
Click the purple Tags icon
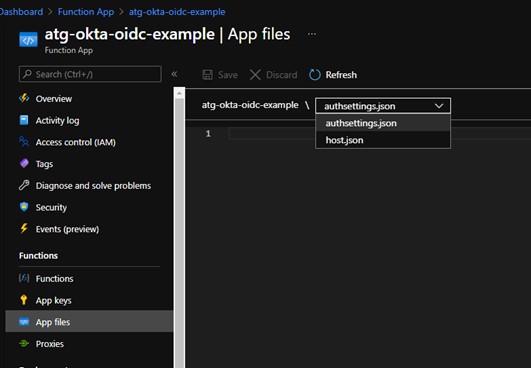pos(24,164)
